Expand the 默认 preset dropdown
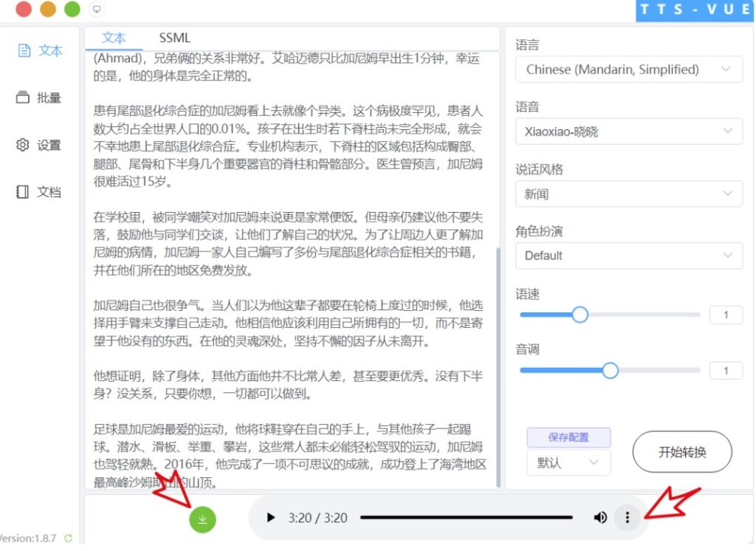 point(568,463)
